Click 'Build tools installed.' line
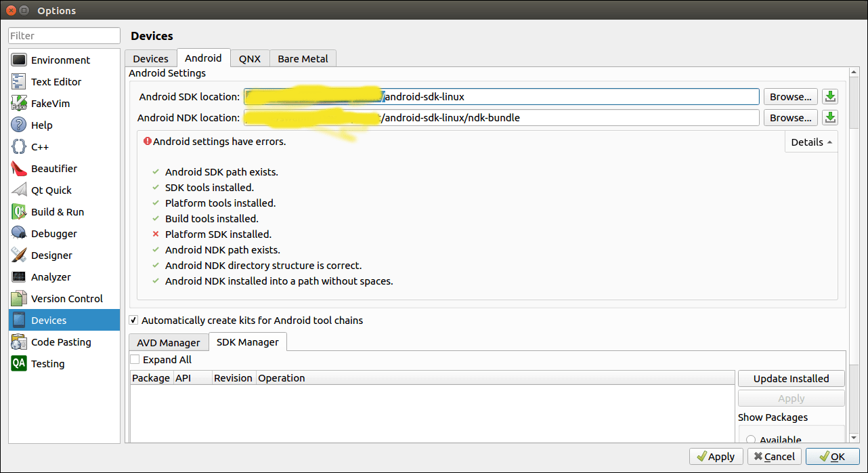Screen dimensions: 868x473 (x=212, y=219)
